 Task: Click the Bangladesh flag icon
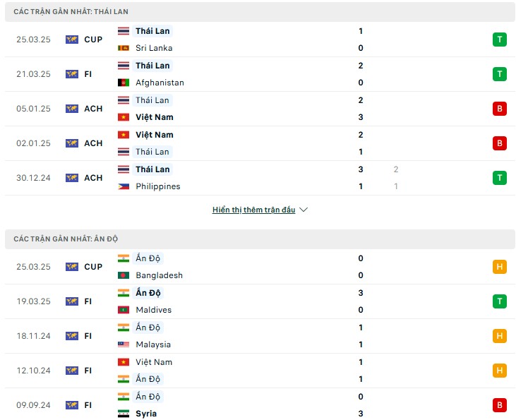(x=124, y=275)
